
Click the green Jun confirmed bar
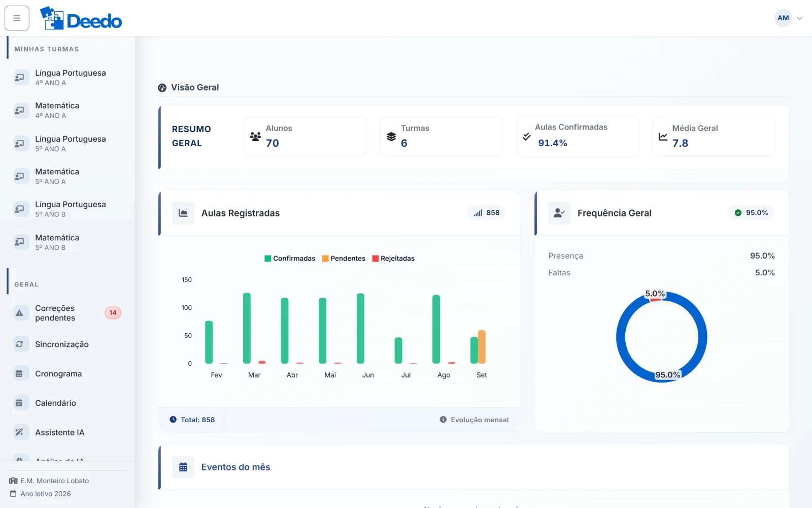[360, 329]
